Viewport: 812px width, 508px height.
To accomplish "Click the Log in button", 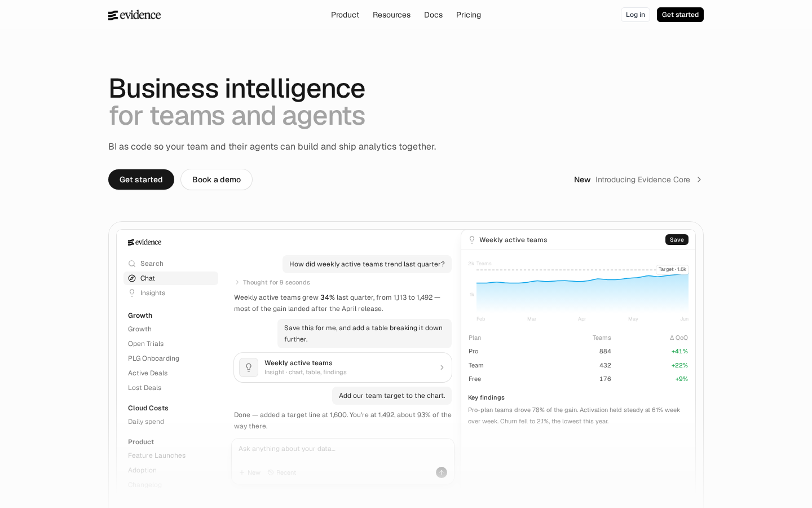I will point(636,15).
